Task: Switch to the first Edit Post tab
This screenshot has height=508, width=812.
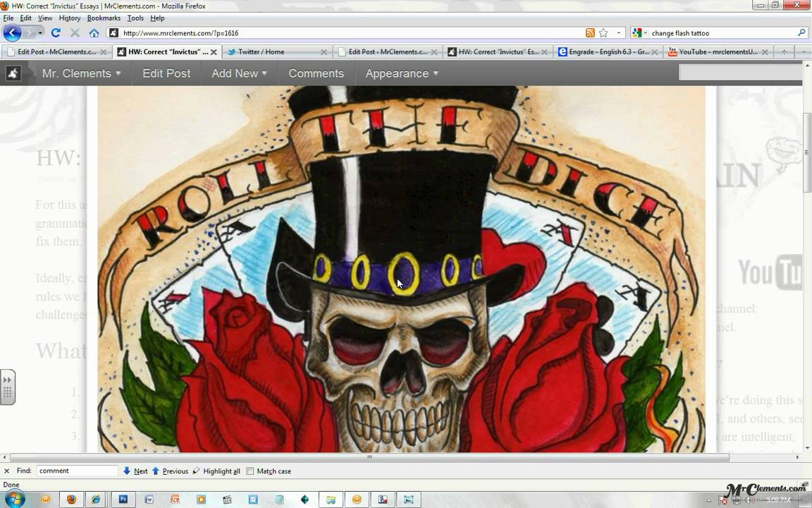Action: click(x=56, y=52)
